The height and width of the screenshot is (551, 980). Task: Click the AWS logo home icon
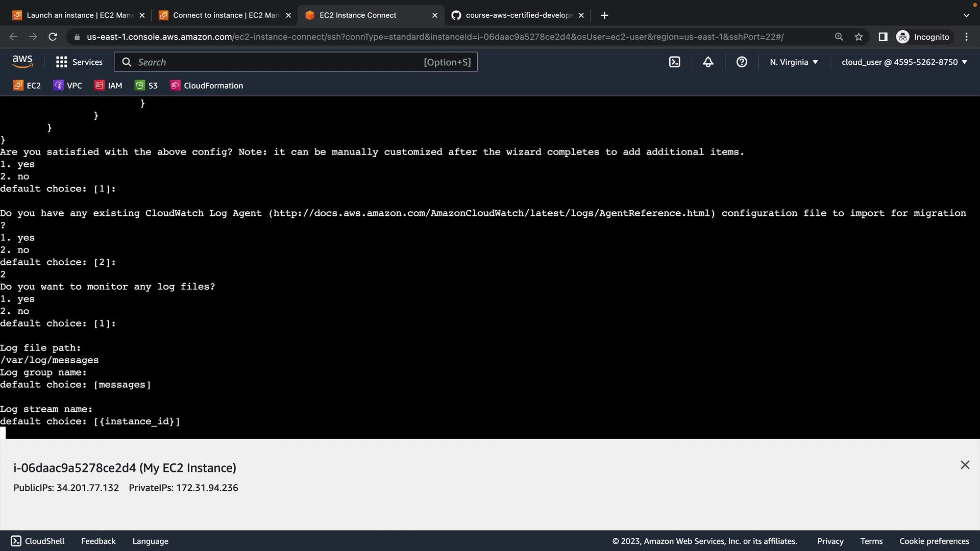[x=22, y=62]
